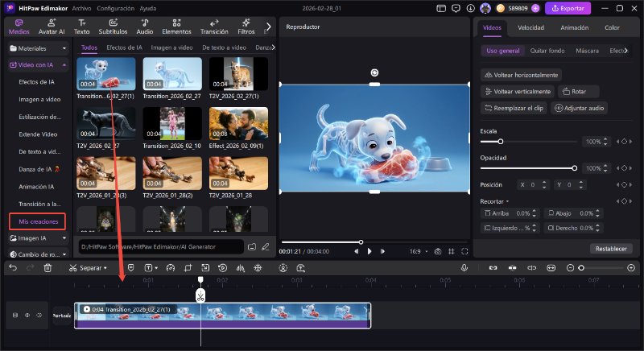Screen dimensions: 644x351
Task: Enter fullscreen preview mode
Action: [x=463, y=251]
